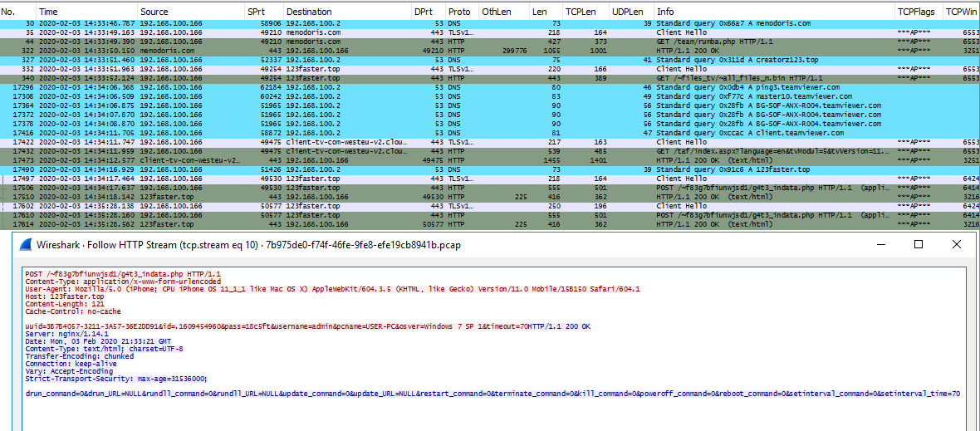Maximize the Follow HTTP Stream window
980x431 pixels.
[918, 244]
